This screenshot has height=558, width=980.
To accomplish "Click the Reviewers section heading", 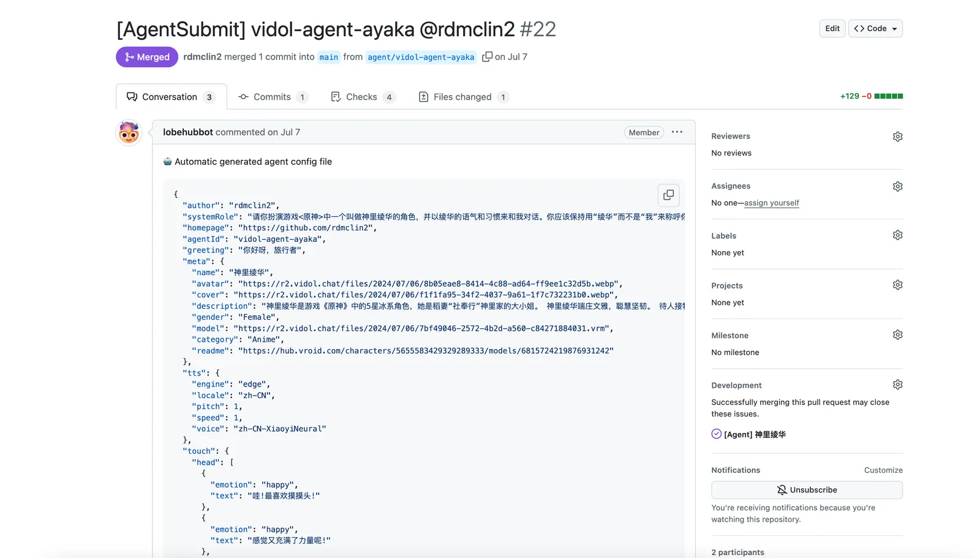I will pos(731,137).
